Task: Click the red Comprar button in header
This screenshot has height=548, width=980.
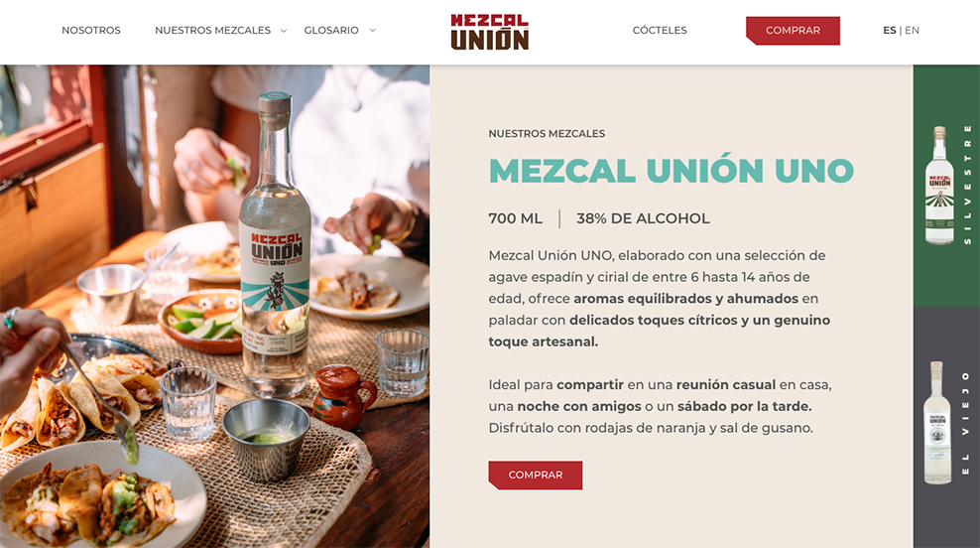Action: 793,31
